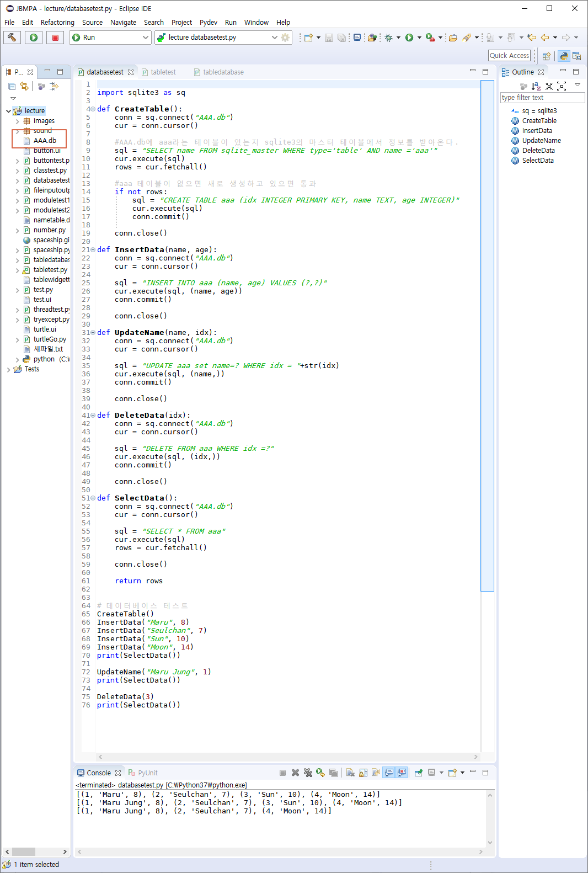Click the Pin Console icon
Viewport: 588px width, 873px height.
(419, 773)
